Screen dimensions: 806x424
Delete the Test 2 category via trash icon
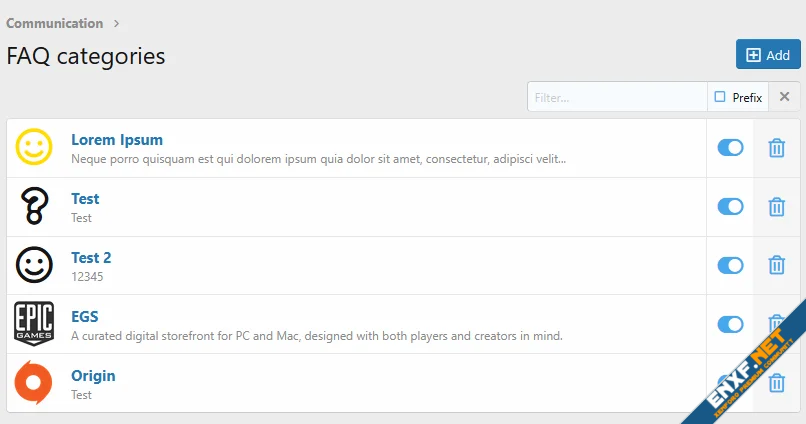[776, 266]
